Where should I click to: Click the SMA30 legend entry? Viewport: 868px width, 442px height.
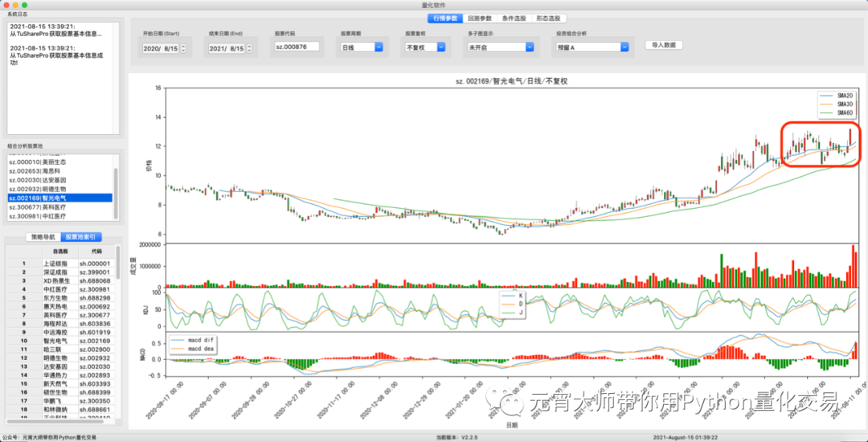[837, 104]
